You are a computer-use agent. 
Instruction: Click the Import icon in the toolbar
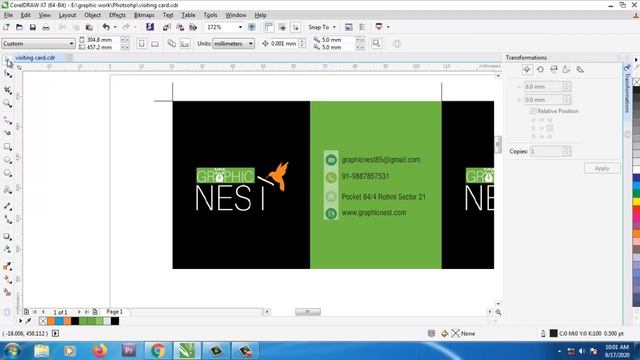(167, 27)
